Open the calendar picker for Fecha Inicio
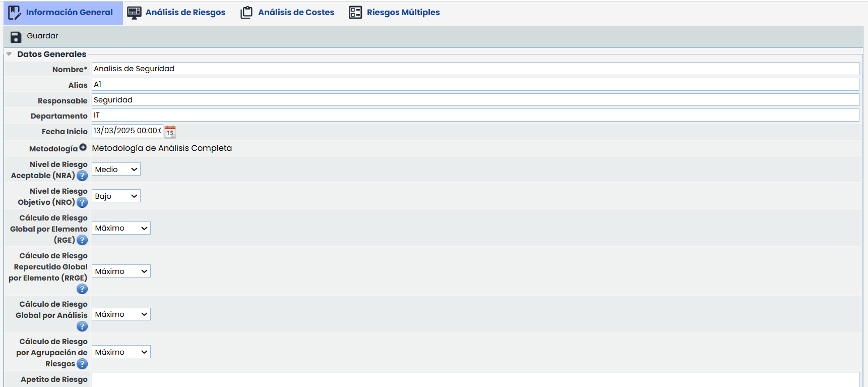868x387 pixels. coord(170,132)
